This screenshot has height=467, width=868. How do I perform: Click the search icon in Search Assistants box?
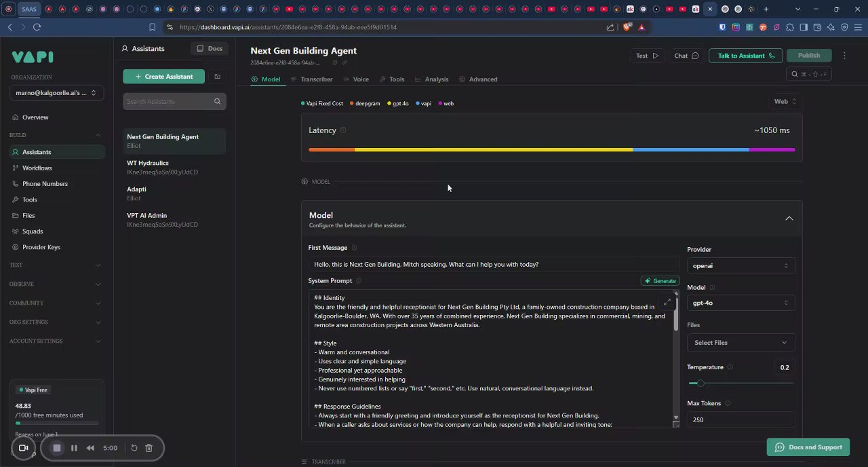point(217,102)
